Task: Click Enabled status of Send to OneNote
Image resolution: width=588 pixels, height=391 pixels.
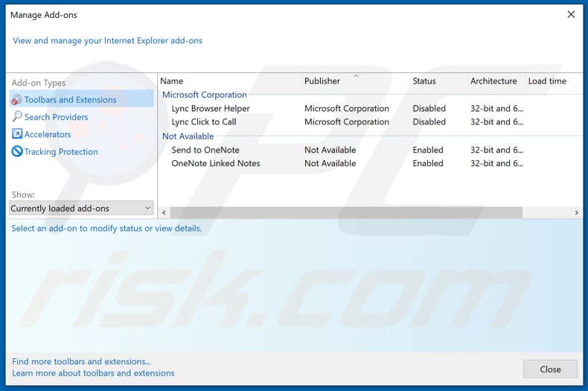Action: 428,150
